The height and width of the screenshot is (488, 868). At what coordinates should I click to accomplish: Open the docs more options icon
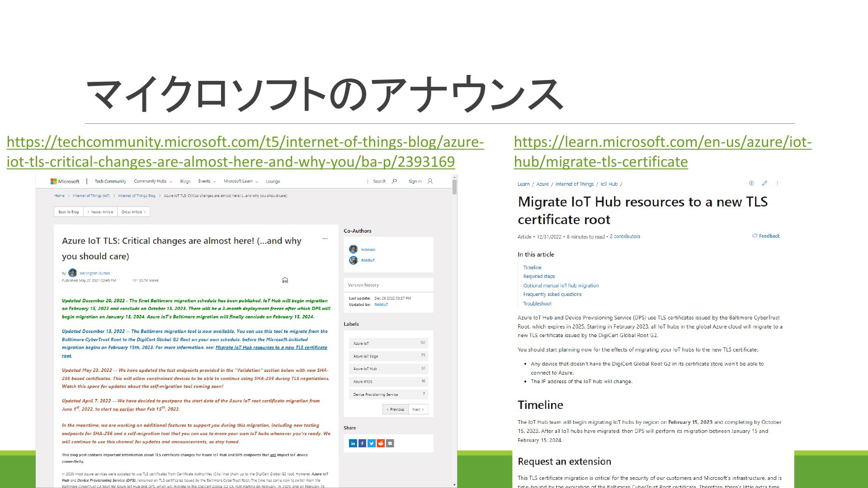click(777, 183)
